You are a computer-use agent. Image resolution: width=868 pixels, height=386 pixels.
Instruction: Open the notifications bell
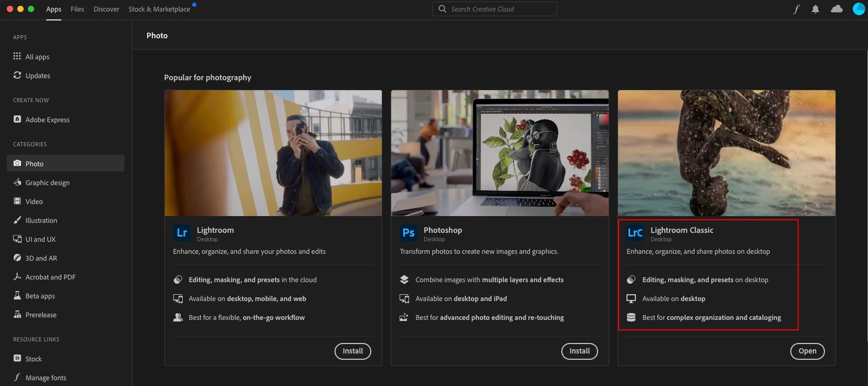click(815, 9)
